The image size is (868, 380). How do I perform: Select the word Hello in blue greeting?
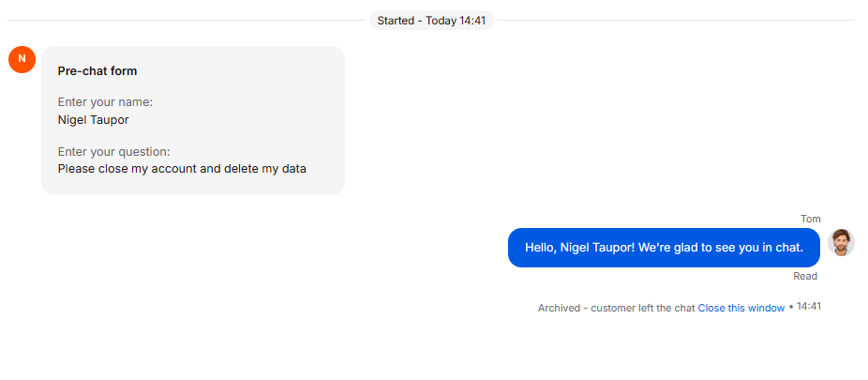pos(540,248)
